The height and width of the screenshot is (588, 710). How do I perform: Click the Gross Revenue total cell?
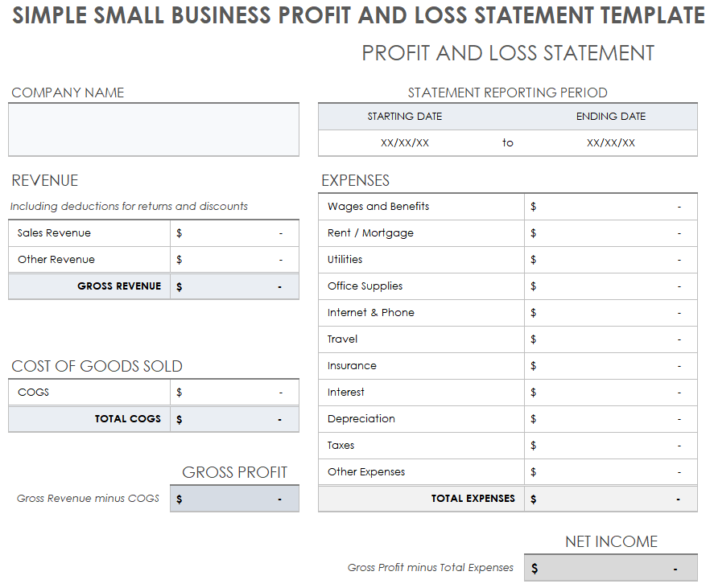click(233, 286)
